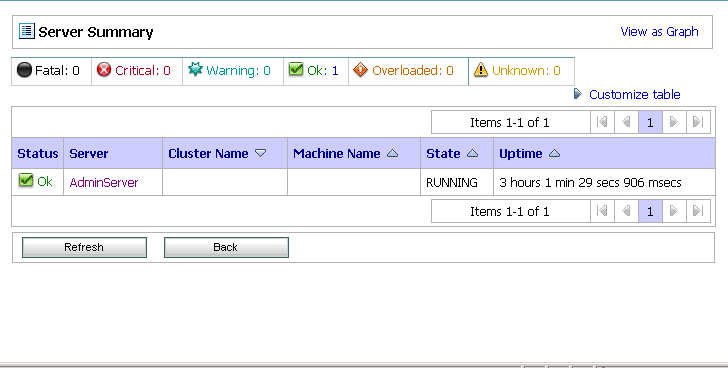
Task: Click the orange Overloaded diamond icon
Action: tap(360, 70)
